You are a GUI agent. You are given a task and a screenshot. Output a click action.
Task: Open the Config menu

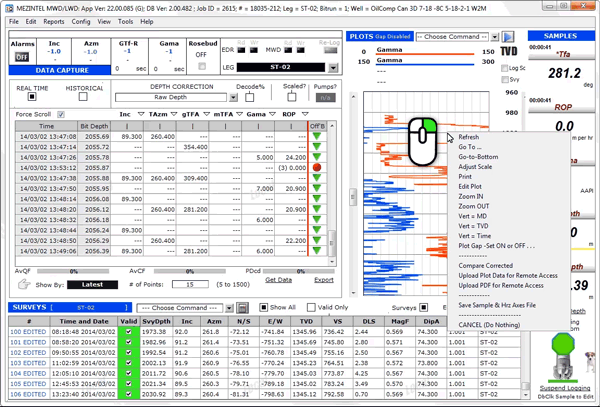coord(81,22)
